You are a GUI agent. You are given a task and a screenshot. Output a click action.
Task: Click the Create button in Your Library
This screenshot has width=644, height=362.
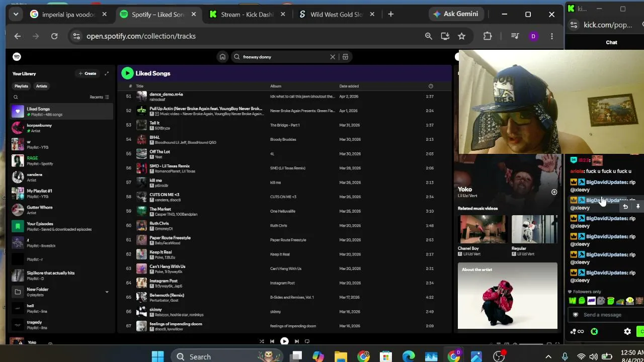(88, 73)
